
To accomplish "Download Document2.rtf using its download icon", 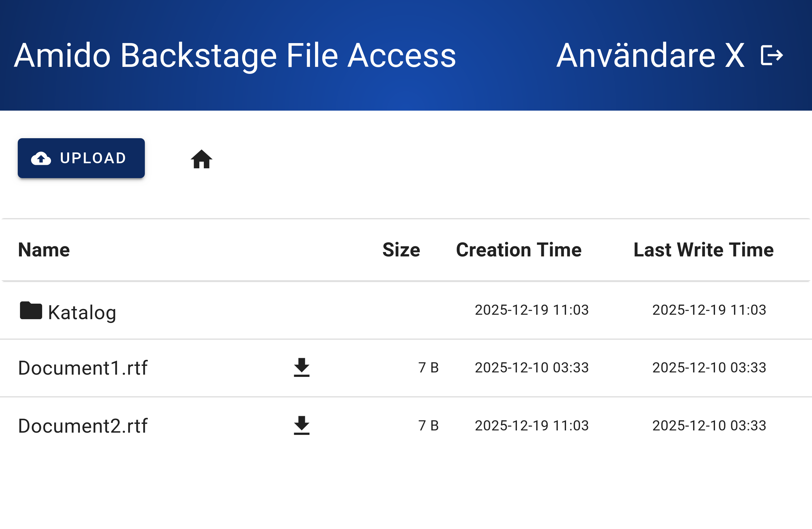I will click(x=302, y=426).
